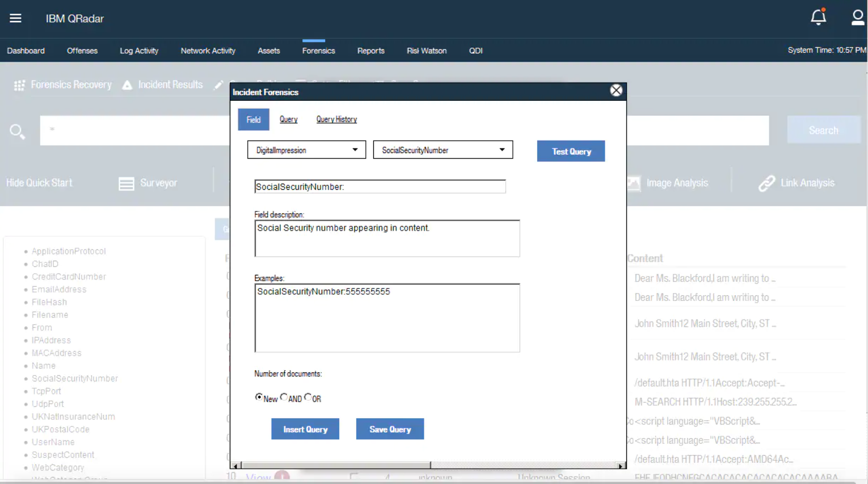Click the pencil edit icon
Viewport: 868px width, 484px height.
pos(218,85)
